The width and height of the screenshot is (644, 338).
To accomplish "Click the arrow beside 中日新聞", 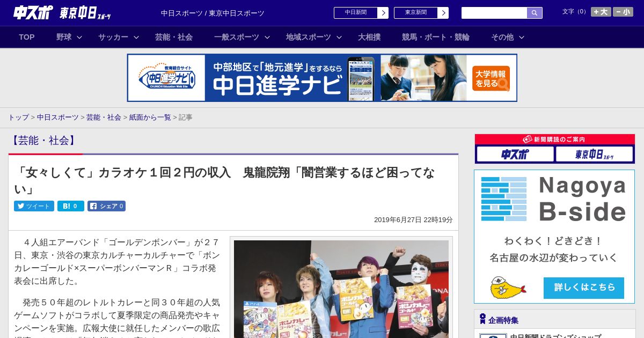I will pos(383,13).
